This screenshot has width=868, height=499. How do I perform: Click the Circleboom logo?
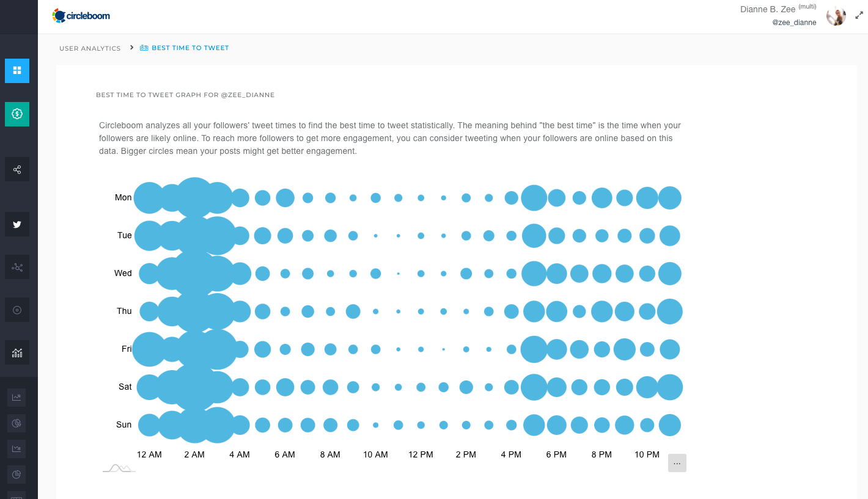[x=81, y=15]
